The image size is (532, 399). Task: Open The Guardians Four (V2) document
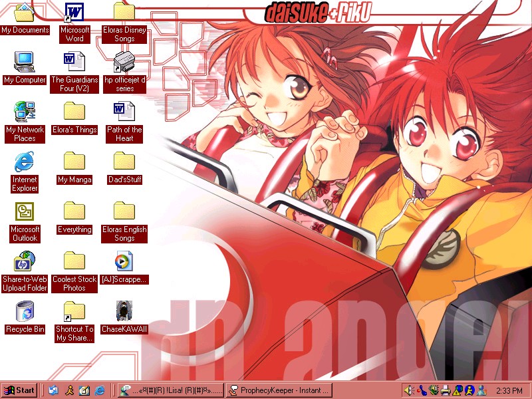pyautogui.click(x=74, y=61)
